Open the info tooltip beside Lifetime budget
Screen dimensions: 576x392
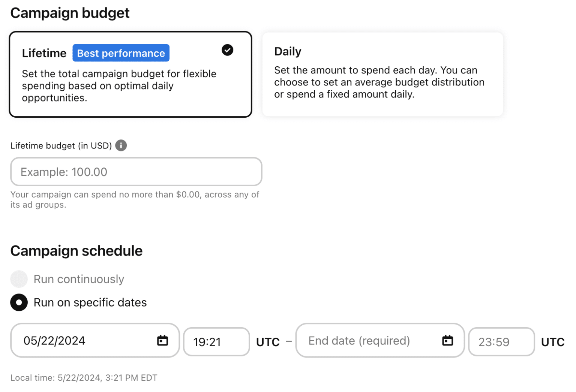point(121,145)
